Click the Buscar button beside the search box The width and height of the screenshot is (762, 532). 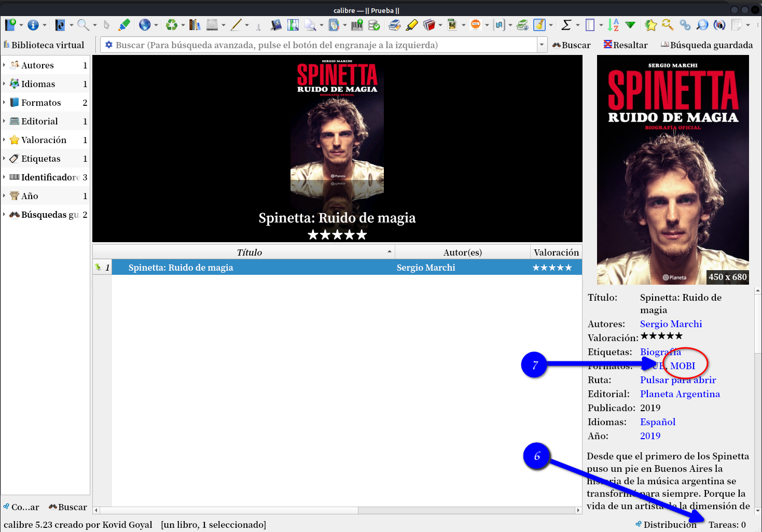coord(572,45)
